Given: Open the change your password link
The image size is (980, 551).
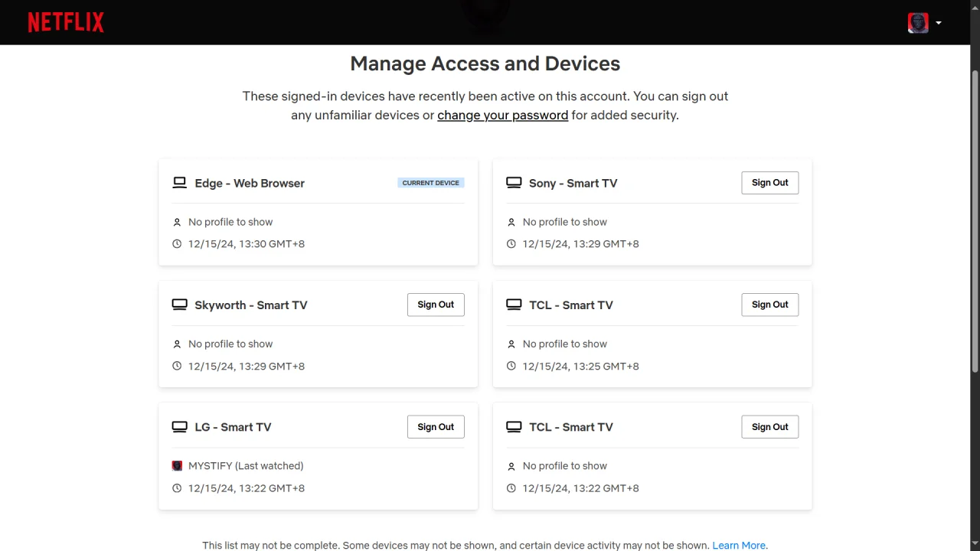Looking at the screenshot, I should (x=502, y=116).
